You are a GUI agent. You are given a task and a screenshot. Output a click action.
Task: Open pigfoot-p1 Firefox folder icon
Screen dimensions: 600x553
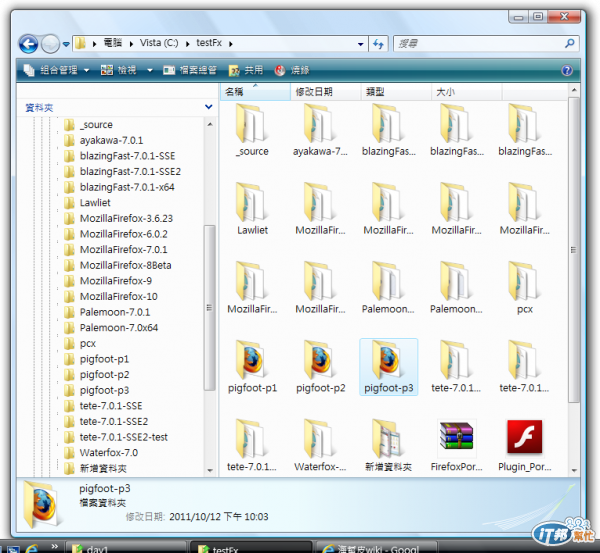[251, 361]
